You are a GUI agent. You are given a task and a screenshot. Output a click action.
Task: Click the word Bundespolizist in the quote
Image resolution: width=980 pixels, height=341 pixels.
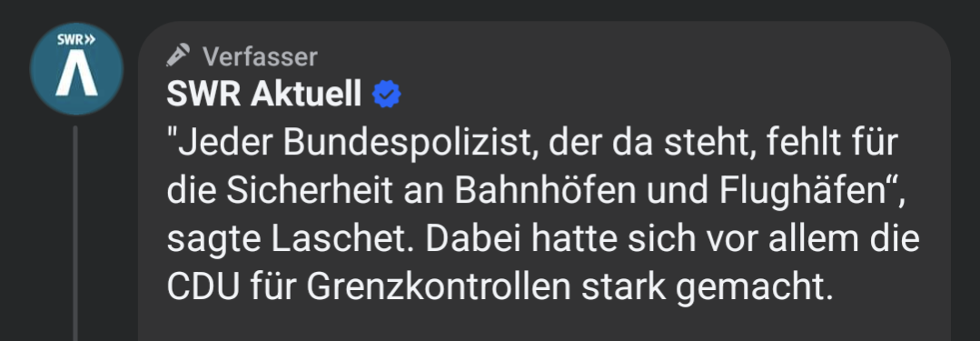411,144
